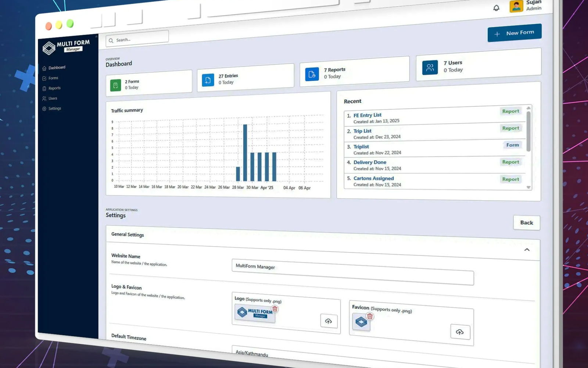Open the FE Entry List link
The height and width of the screenshot is (368, 588).
(367, 115)
